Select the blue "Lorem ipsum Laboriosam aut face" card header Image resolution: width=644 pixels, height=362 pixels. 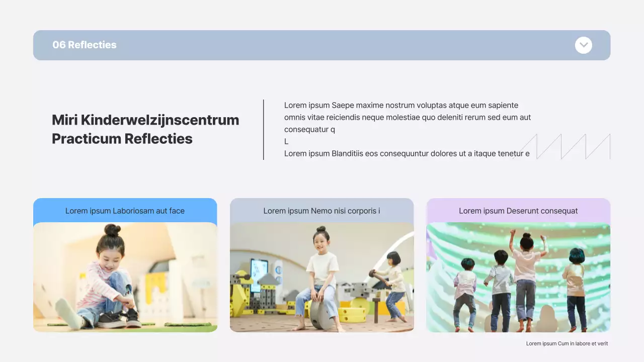click(x=125, y=211)
